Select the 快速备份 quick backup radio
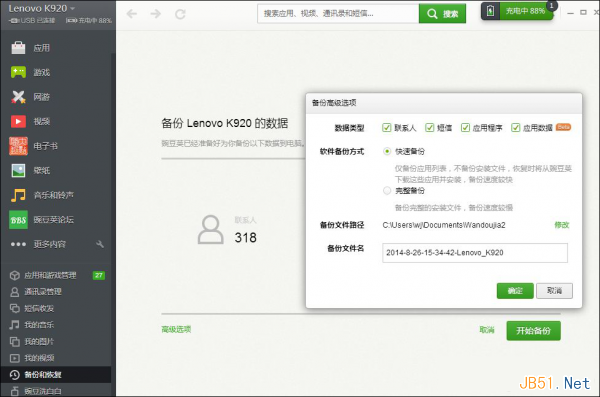The height and width of the screenshot is (397, 600). coord(387,151)
